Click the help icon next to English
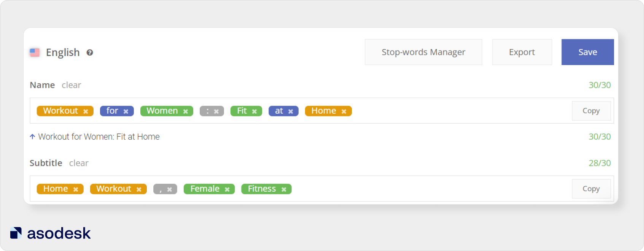 [90, 52]
